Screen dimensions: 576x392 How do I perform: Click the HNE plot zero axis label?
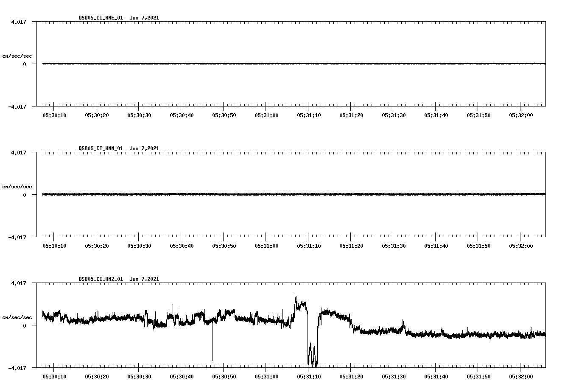click(24, 64)
